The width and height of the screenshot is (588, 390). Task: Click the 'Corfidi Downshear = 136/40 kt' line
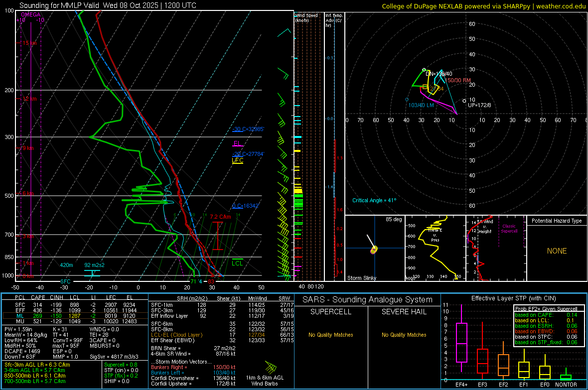coord(193,378)
